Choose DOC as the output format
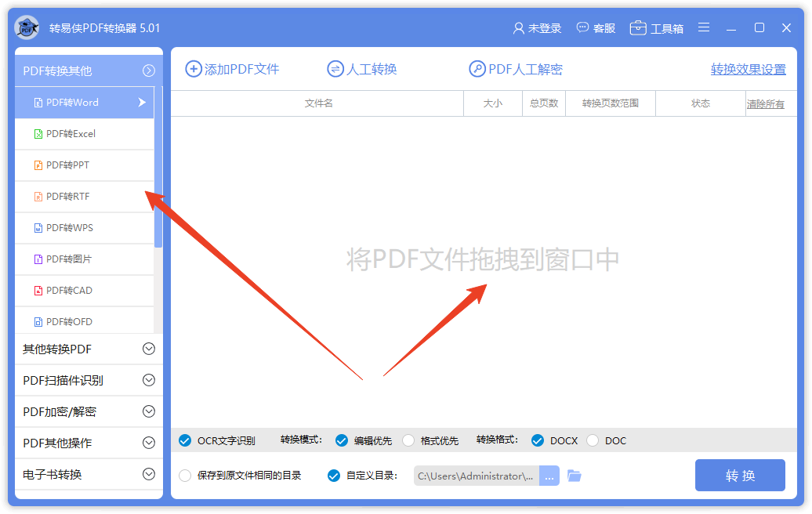Image resolution: width=812 pixels, height=514 pixels. (x=593, y=440)
